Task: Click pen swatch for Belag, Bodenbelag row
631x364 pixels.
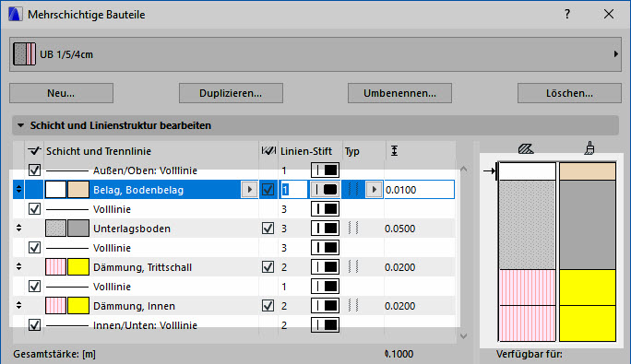Action: 325,190
